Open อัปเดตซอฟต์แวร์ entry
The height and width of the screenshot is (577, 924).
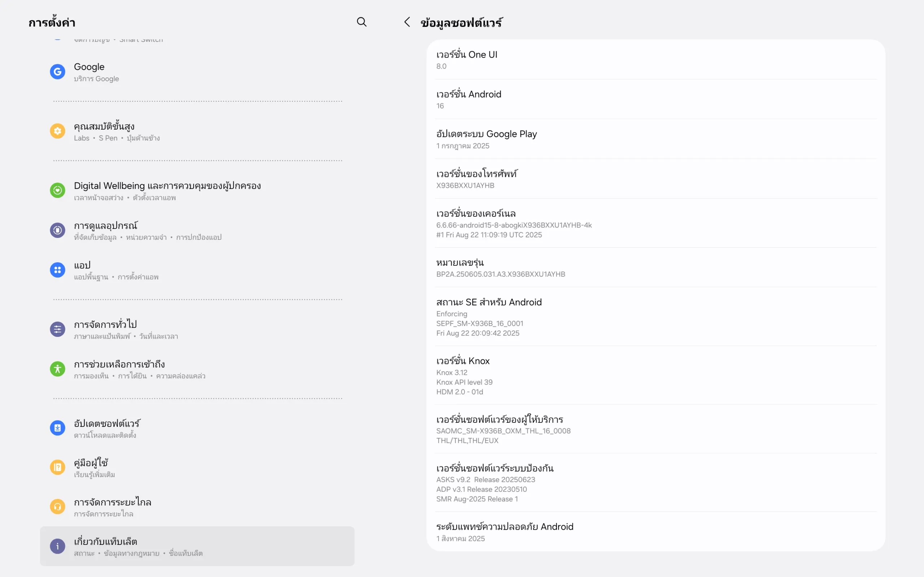[x=197, y=428]
